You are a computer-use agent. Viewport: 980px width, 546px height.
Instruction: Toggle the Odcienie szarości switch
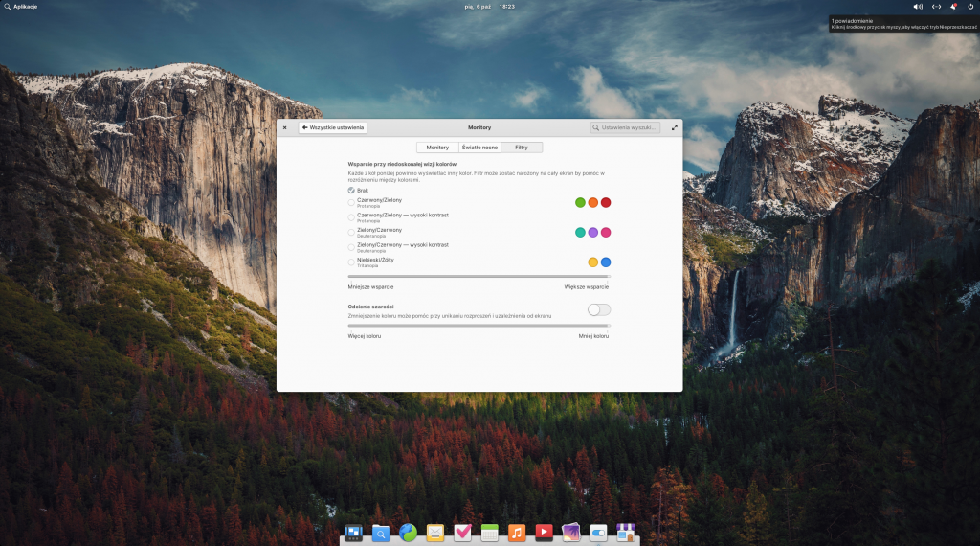(599, 309)
